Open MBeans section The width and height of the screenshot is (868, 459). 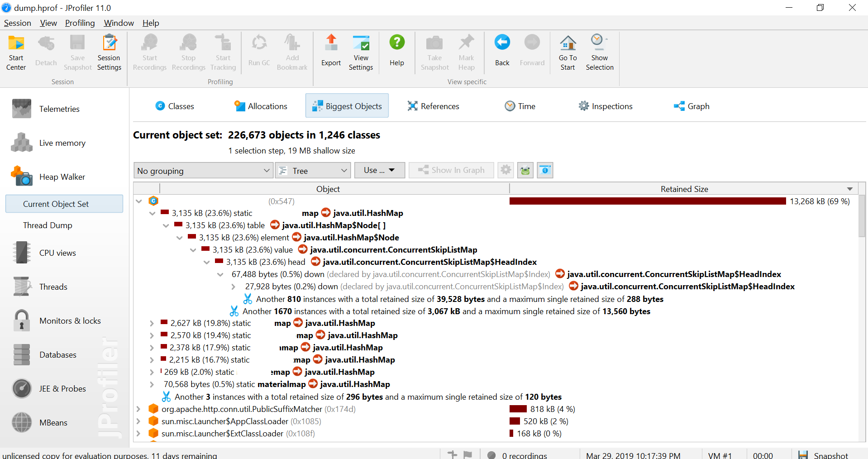53,423
